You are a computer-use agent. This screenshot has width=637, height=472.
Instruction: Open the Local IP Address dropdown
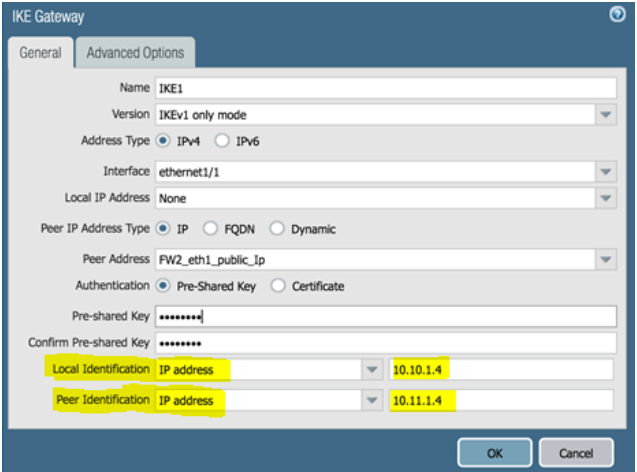606,198
